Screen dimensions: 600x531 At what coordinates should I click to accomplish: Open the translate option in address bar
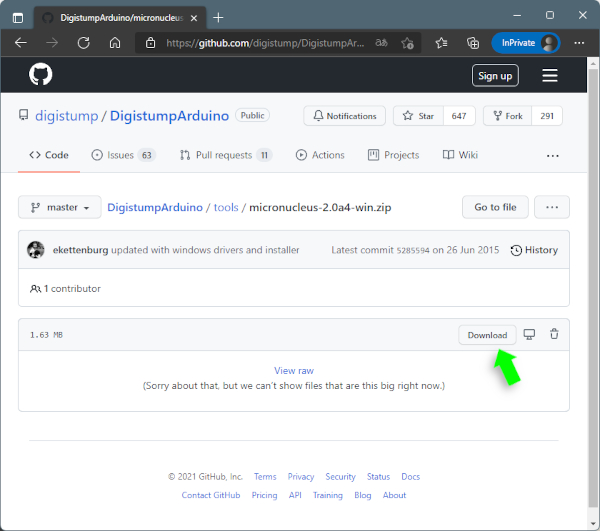[381, 42]
